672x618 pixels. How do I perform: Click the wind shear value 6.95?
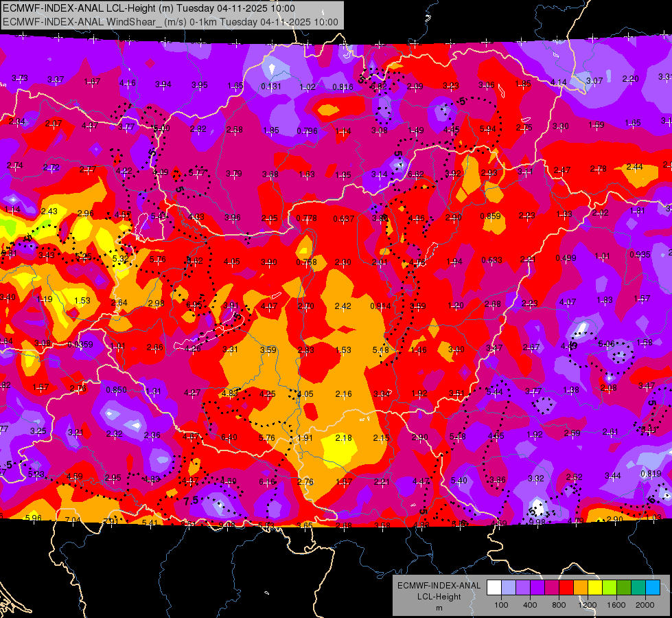[x=194, y=305]
